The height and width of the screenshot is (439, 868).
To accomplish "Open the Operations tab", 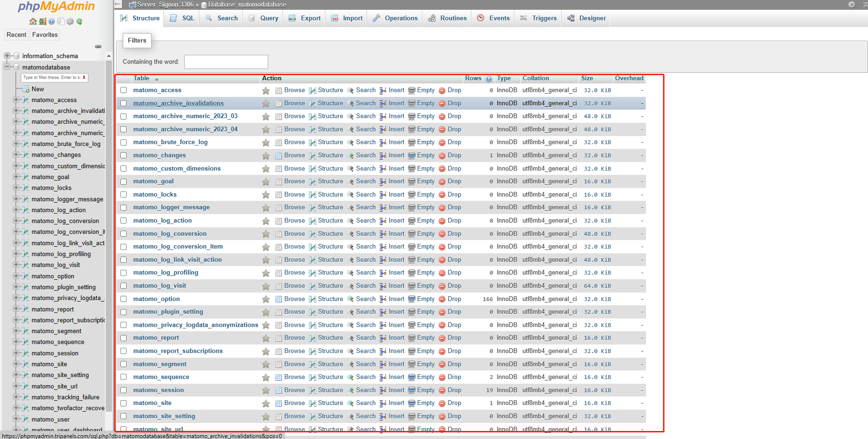I will [x=395, y=18].
